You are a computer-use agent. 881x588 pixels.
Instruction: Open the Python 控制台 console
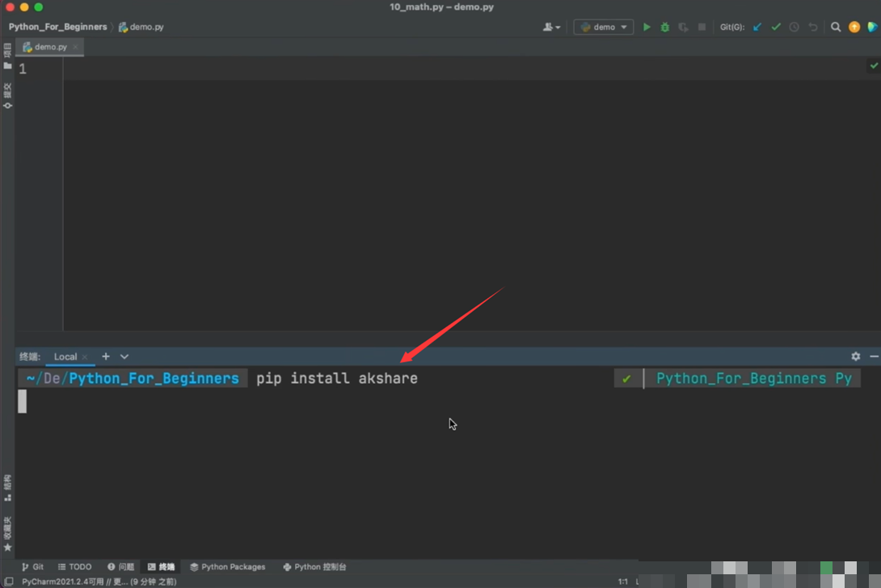pyautogui.click(x=314, y=567)
